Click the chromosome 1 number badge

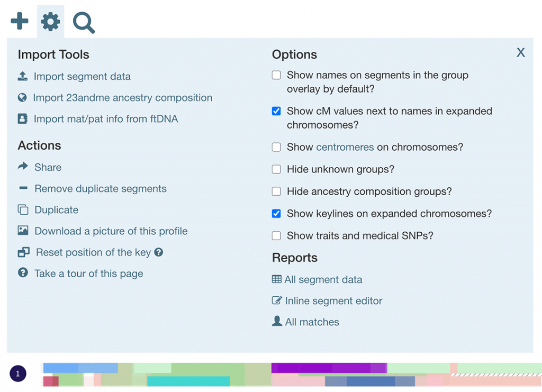point(18,373)
